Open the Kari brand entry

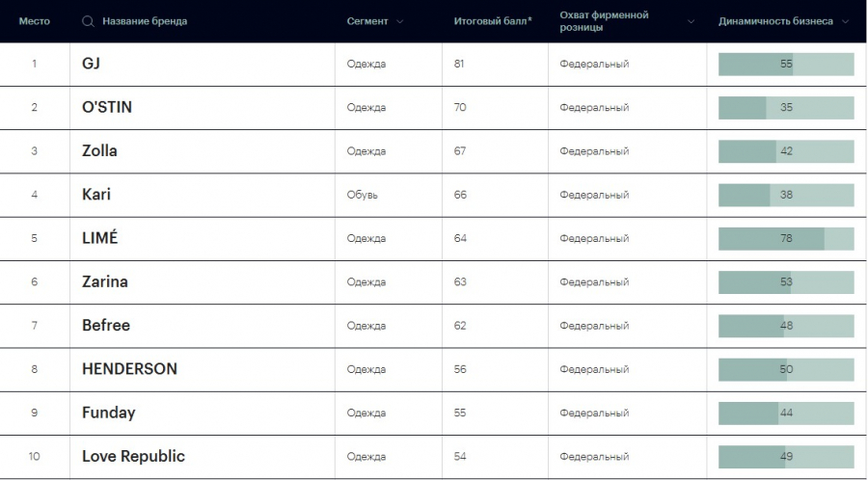point(96,195)
